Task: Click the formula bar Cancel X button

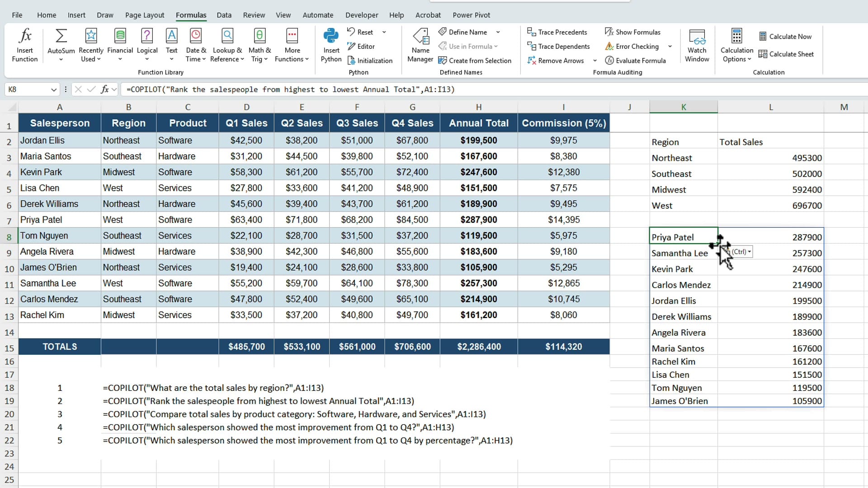Action: click(x=78, y=89)
